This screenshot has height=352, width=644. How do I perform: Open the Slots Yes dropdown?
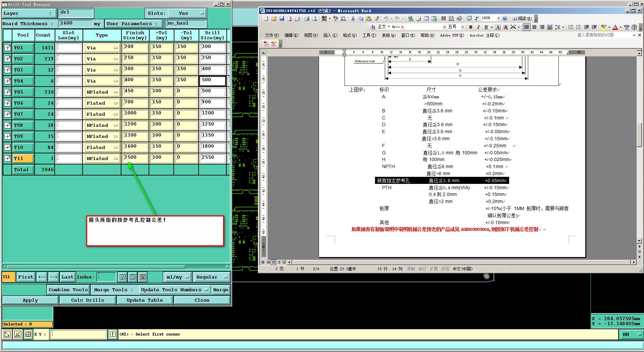(x=187, y=13)
